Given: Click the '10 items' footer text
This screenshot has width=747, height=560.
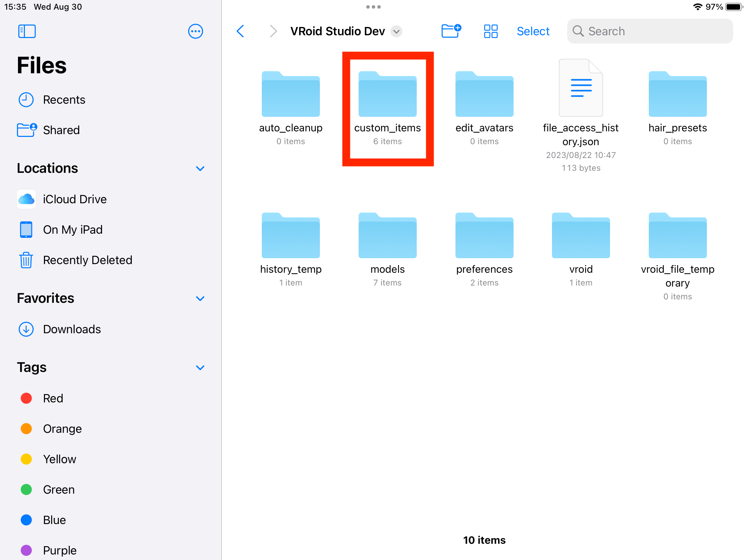Looking at the screenshot, I should click(485, 540).
